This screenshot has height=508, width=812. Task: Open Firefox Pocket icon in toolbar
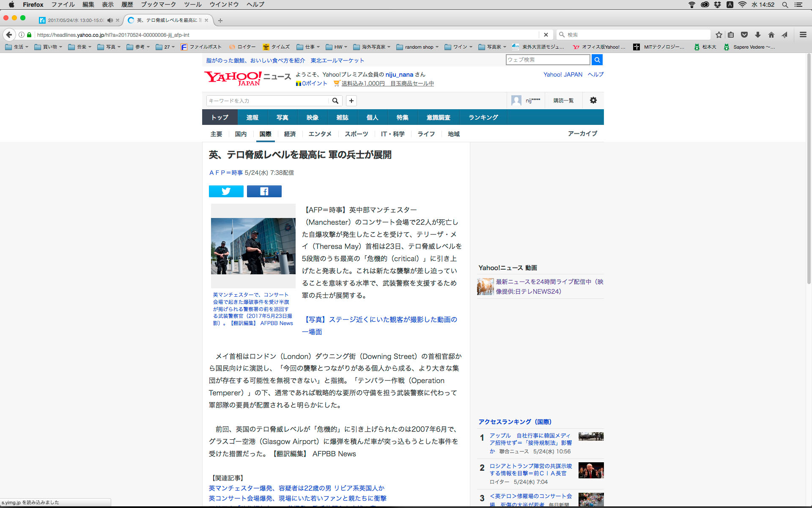click(744, 35)
